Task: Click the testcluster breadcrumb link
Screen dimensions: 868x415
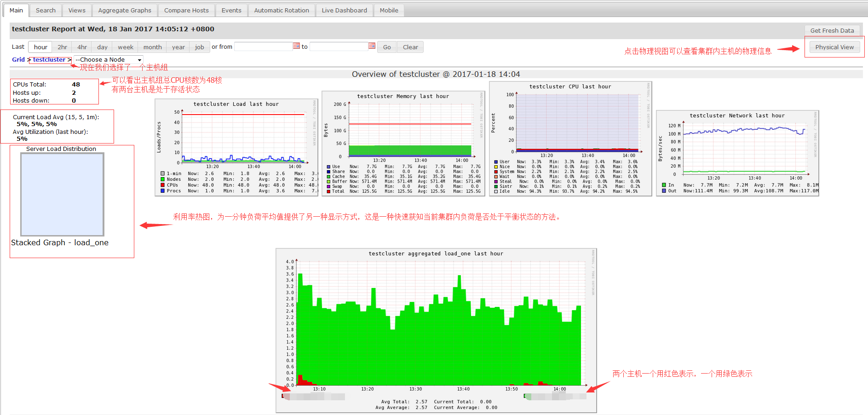Action: click(49, 60)
